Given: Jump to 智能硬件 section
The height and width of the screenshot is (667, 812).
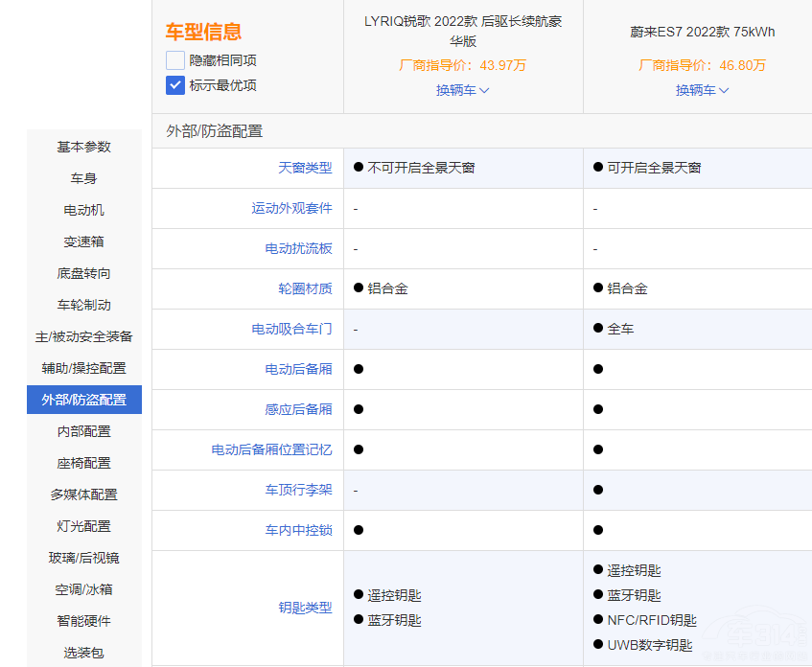Looking at the screenshot, I should click(x=84, y=621).
